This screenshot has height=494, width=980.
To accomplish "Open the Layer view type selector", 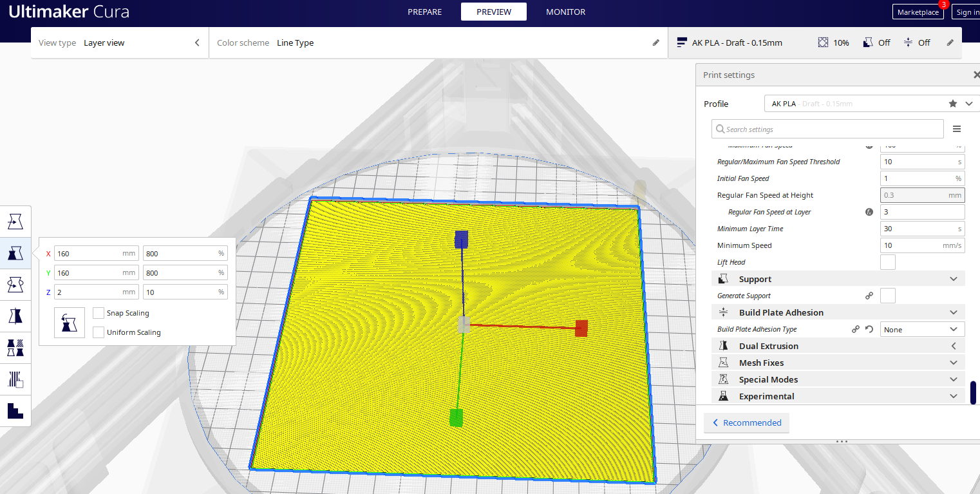I will (120, 43).
